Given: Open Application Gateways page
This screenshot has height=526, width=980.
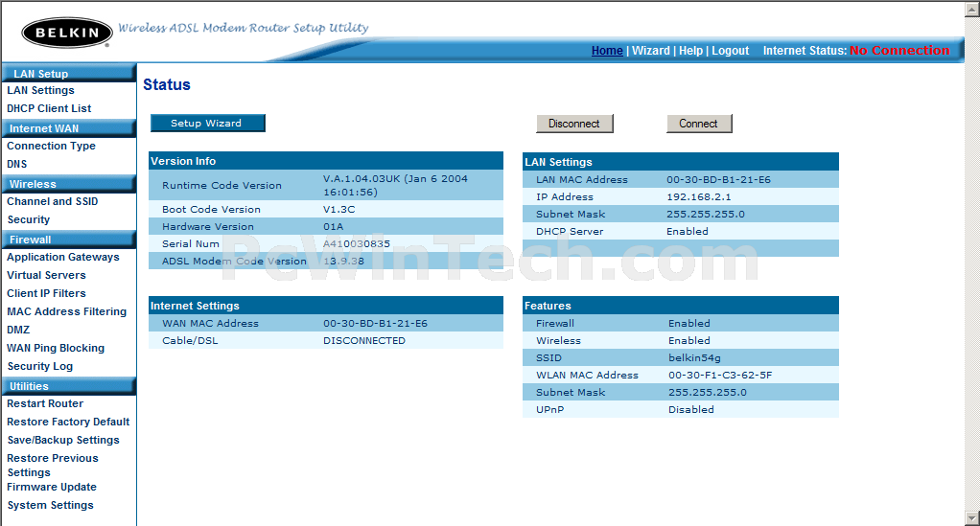Looking at the screenshot, I should (x=63, y=258).
